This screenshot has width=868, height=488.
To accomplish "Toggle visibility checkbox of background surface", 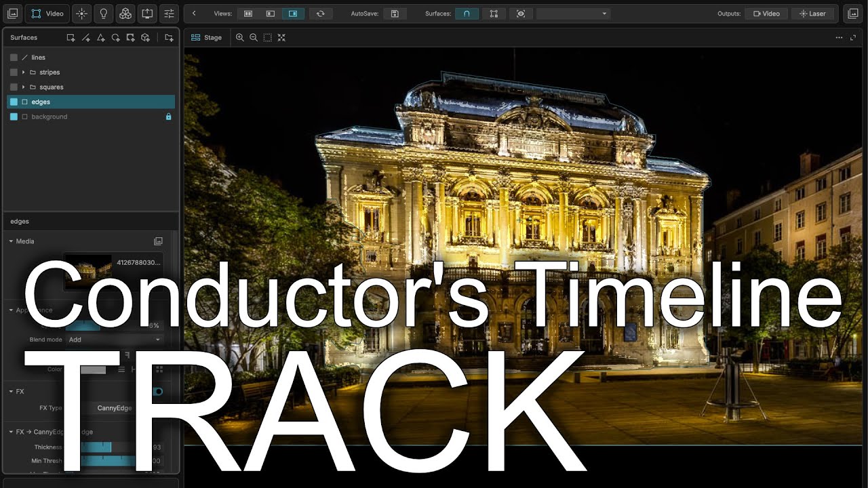I will tap(14, 117).
